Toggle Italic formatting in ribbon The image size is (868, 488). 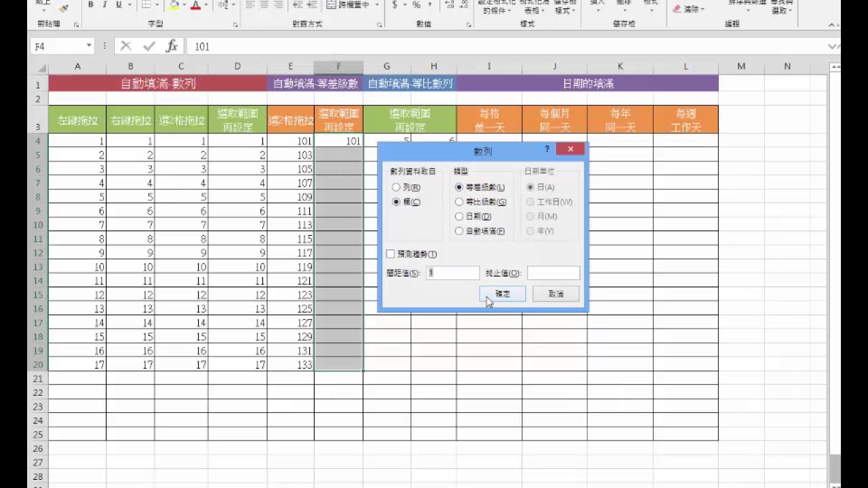[104, 5]
